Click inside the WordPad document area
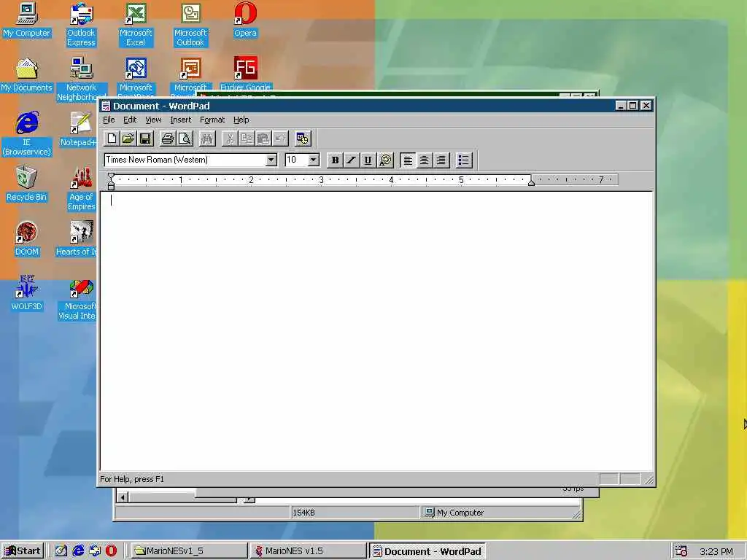Viewport: 747px width, 560px height. (376, 331)
